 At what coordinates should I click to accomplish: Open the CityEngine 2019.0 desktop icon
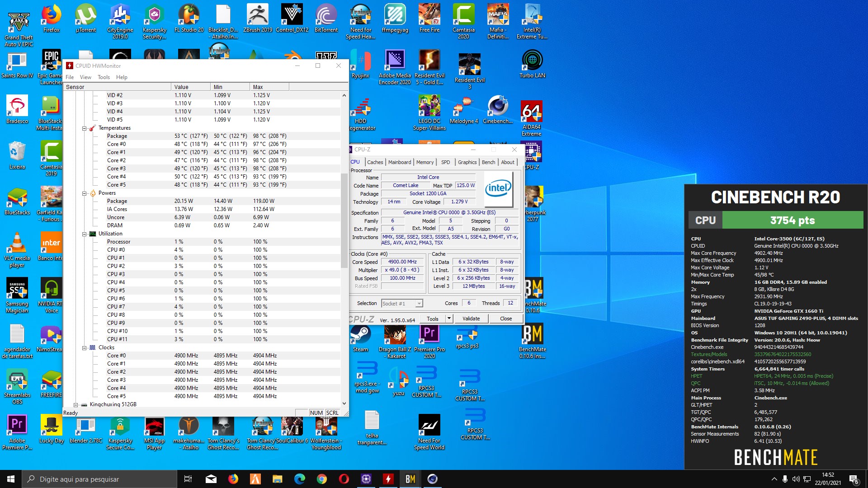pos(120,21)
